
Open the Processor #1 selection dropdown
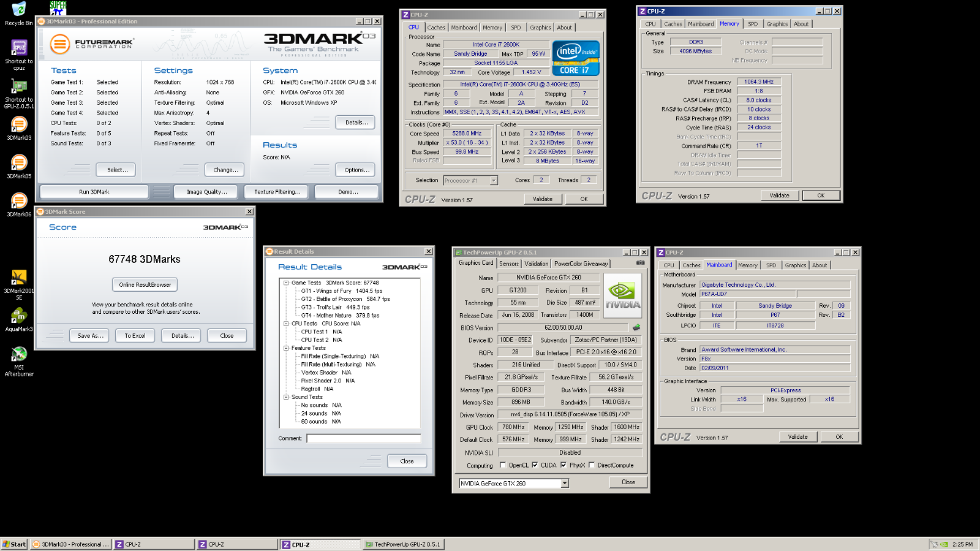click(x=494, y=180)
